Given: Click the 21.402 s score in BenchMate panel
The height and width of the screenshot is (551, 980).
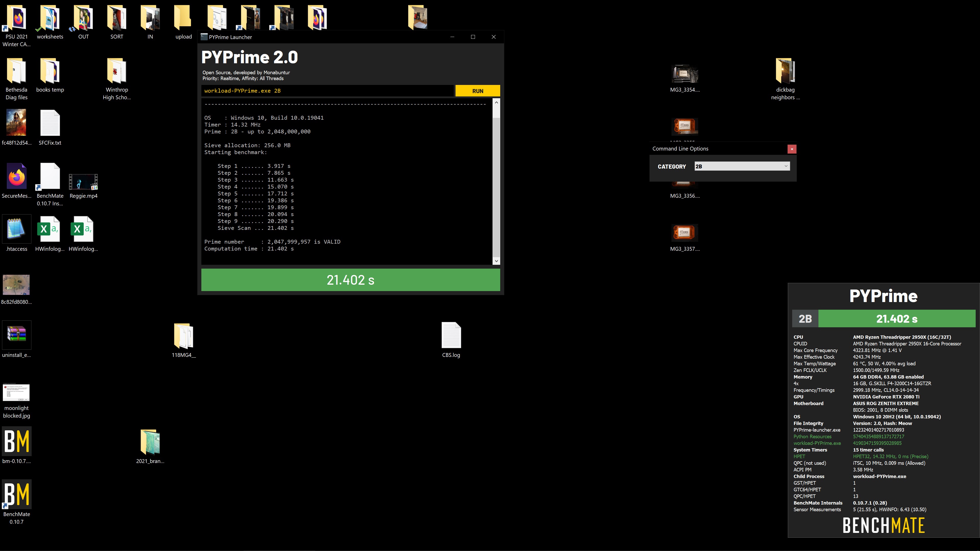Looking at the screenshot, I should pos(897,319).
